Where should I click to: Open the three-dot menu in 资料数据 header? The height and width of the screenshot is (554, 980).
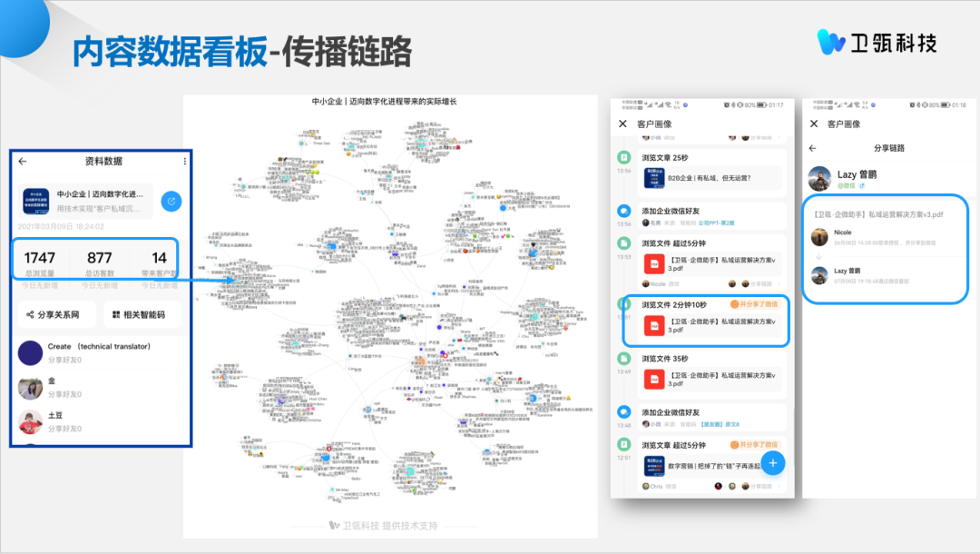pos(185,162)
